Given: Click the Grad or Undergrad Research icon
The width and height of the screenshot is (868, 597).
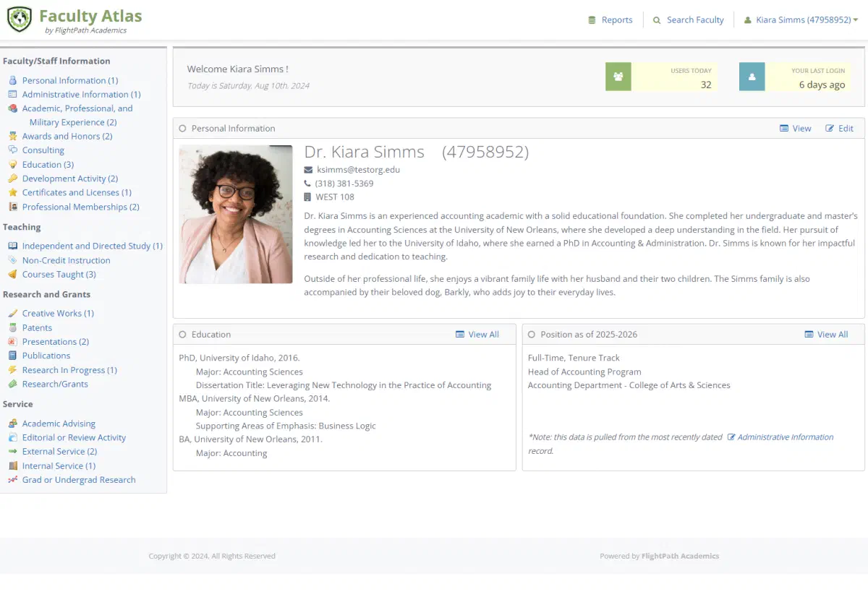Looking at the screenshot, I should click(x=12, y=480).
